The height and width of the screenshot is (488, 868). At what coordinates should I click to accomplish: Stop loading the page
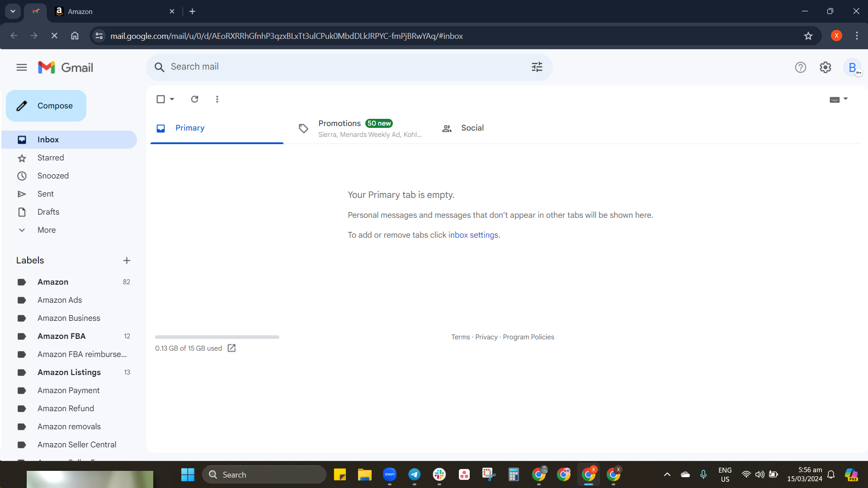click(54, 36)
